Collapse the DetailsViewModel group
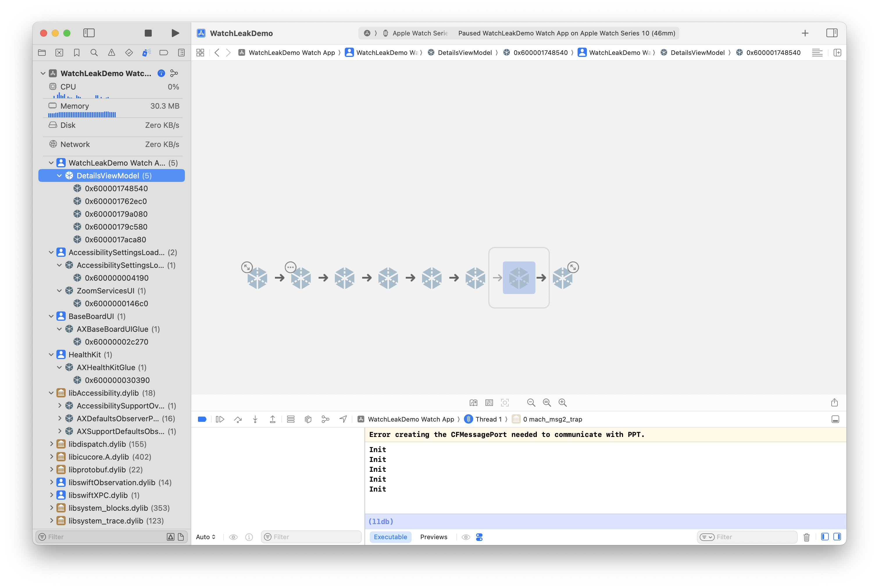 click(x=59, y=175)
